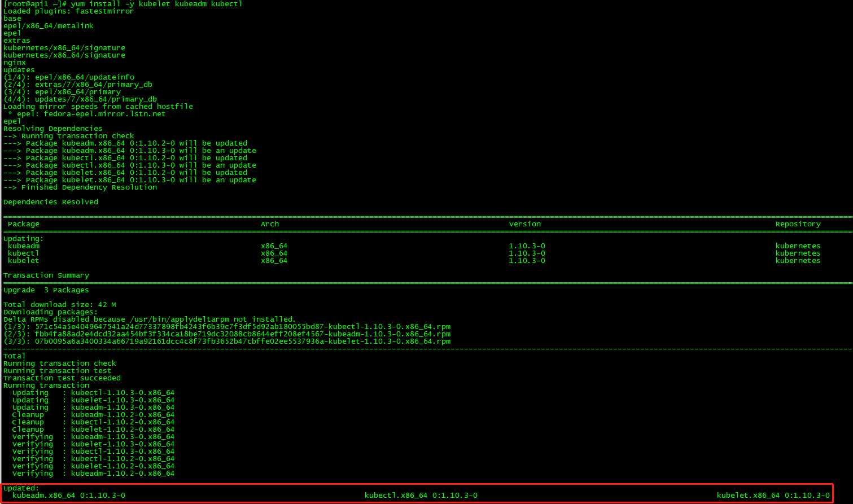Click the 'Dependencies Resolved' line
The height and width of the screenshot is (504, 853).
click(51, 202)
